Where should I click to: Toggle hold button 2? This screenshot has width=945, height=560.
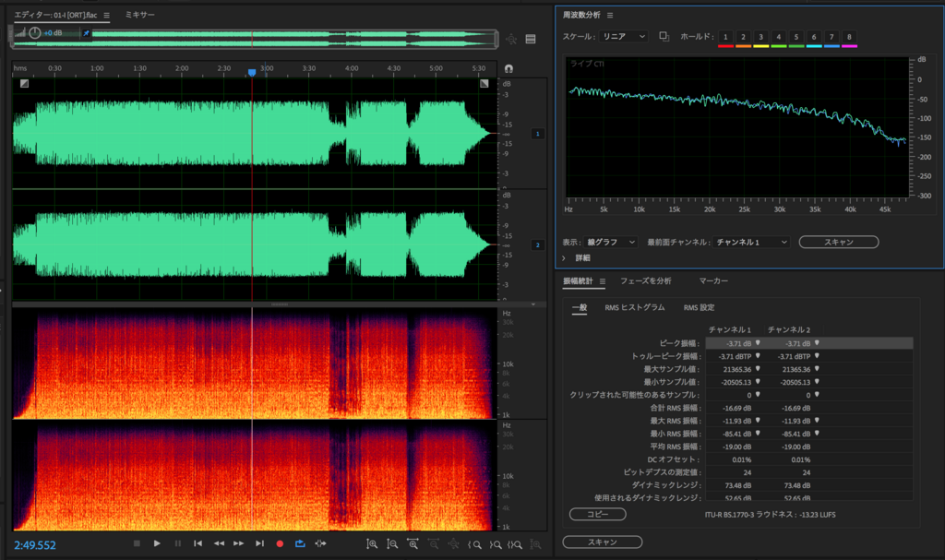[x=743, y=37]
